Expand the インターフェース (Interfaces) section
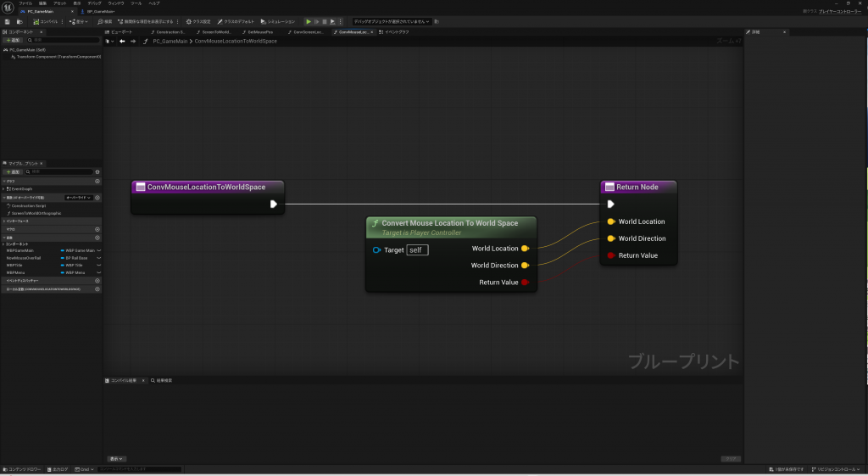Viewport: 868px width, 476px height. pos(3,221)
